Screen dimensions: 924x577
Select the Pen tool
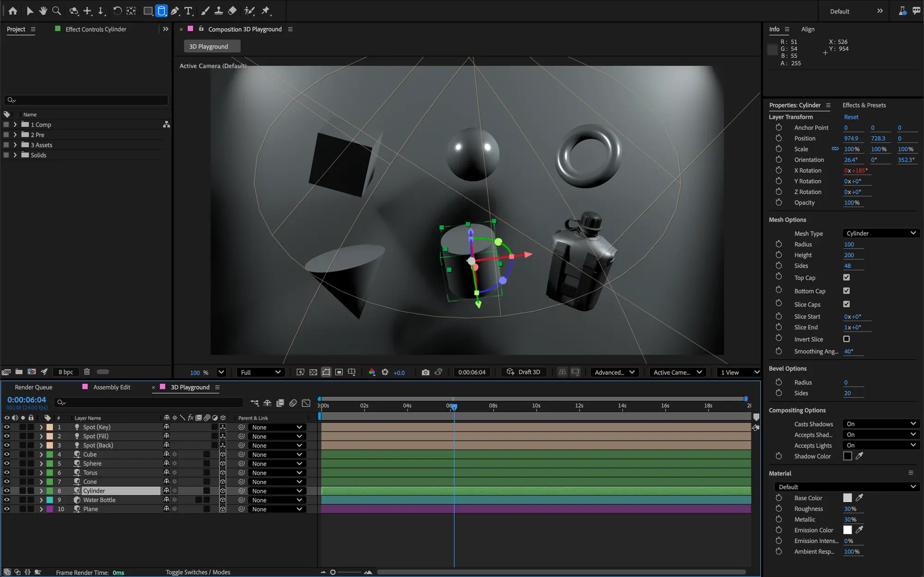pos(175,11)
